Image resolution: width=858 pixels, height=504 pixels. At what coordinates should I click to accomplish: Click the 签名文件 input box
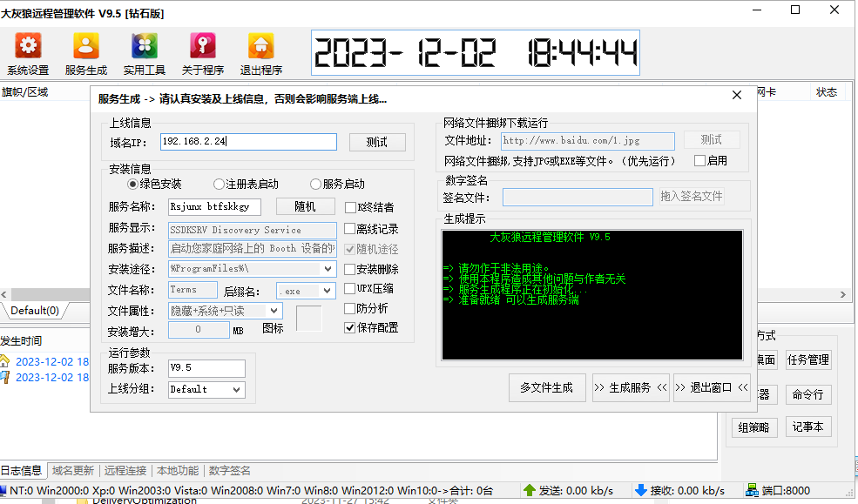click(578, 198)
